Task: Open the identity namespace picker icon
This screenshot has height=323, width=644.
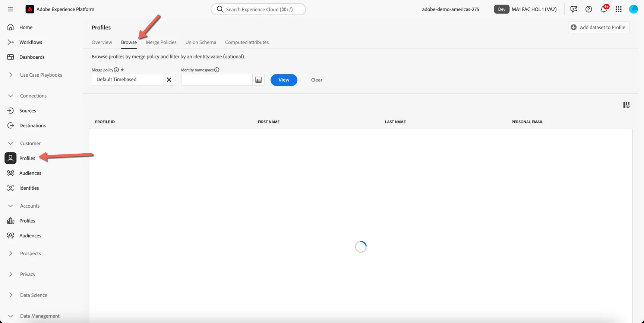Action: tap(258, 80)
